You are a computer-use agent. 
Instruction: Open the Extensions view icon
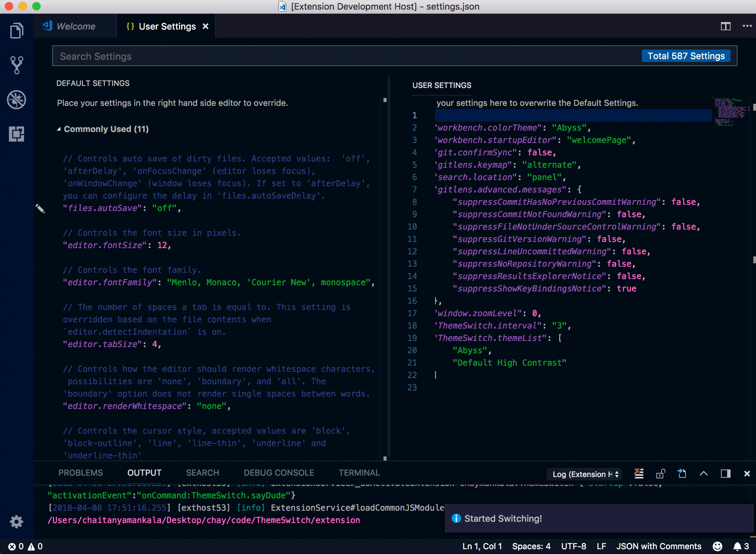click(16, 134)
